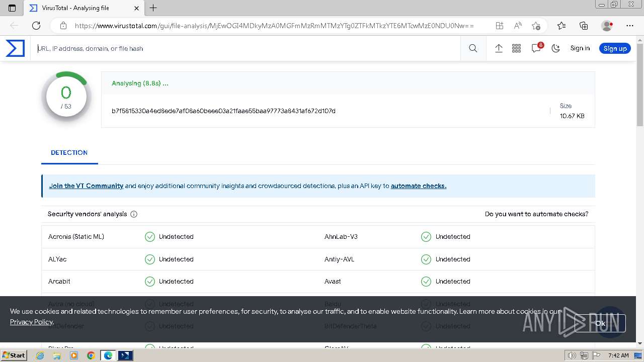This screenshot has height=362, width=644.
Task: Click the Windows Start button
Action: click(x=14, y=355)
